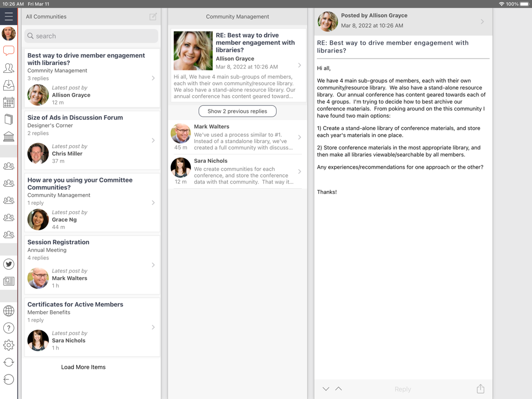Expand chevron on Certificates for Active Members row

(x=153, y=327)
